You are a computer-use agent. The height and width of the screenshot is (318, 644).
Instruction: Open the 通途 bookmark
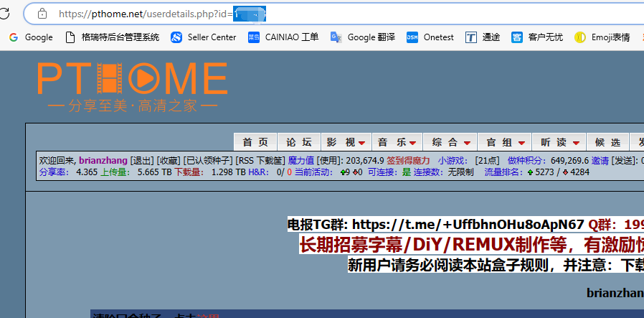483,37
